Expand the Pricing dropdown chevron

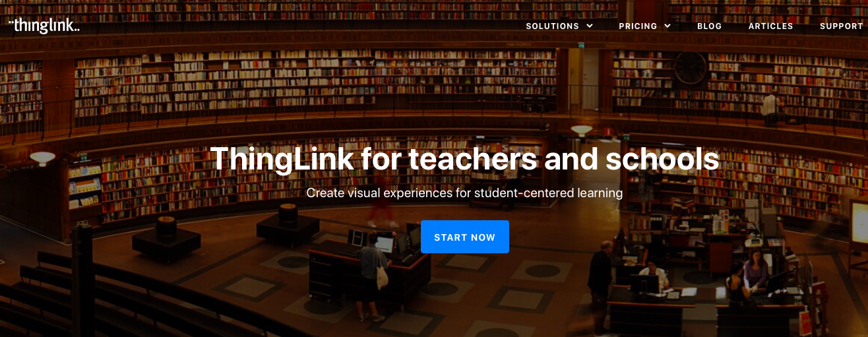(667, 26)
